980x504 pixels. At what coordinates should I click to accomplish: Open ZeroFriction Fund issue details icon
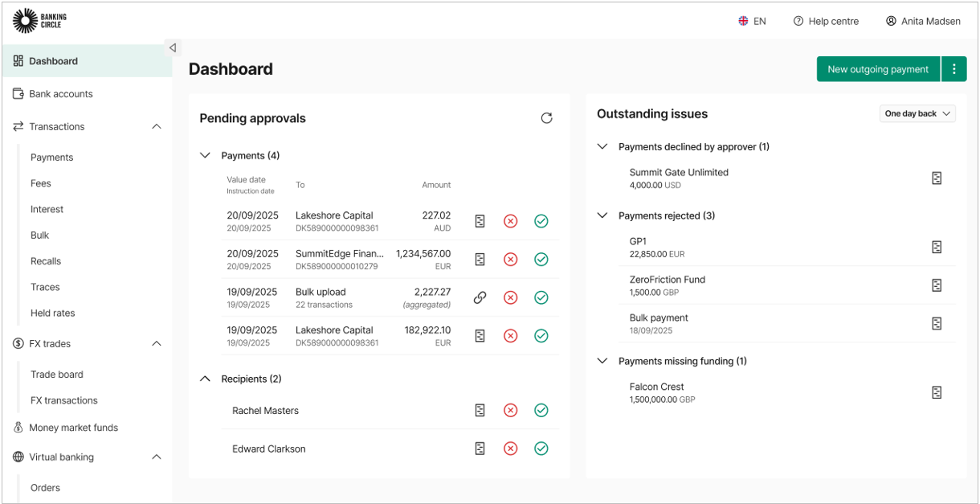[x=937, y=285]
